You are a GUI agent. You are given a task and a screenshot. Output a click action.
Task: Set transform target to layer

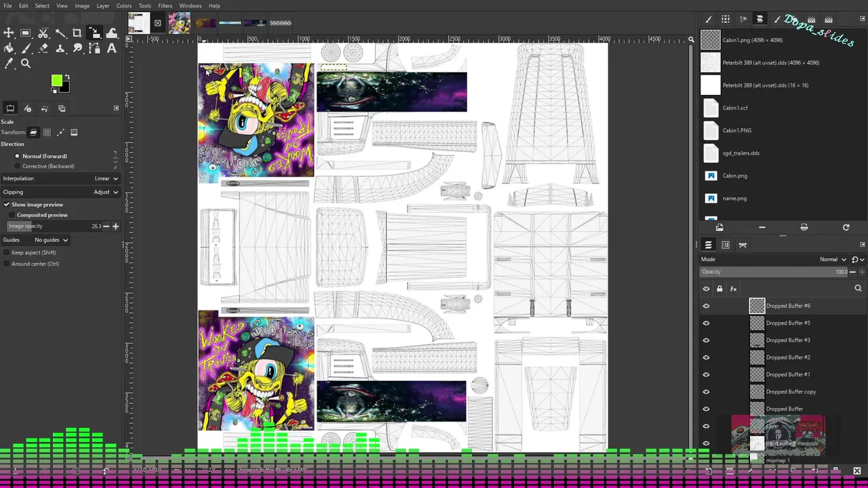pos(33,132)
